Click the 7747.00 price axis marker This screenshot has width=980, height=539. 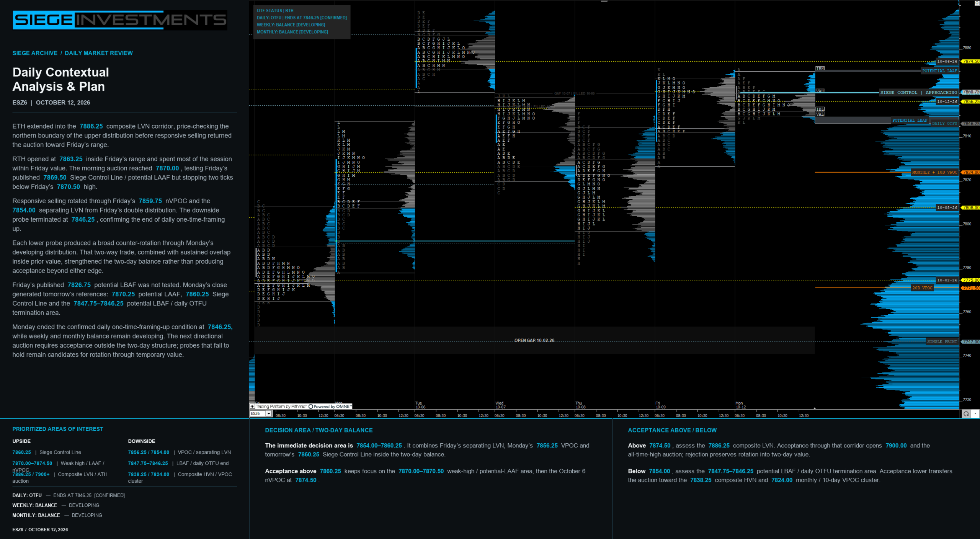[970, 341]
